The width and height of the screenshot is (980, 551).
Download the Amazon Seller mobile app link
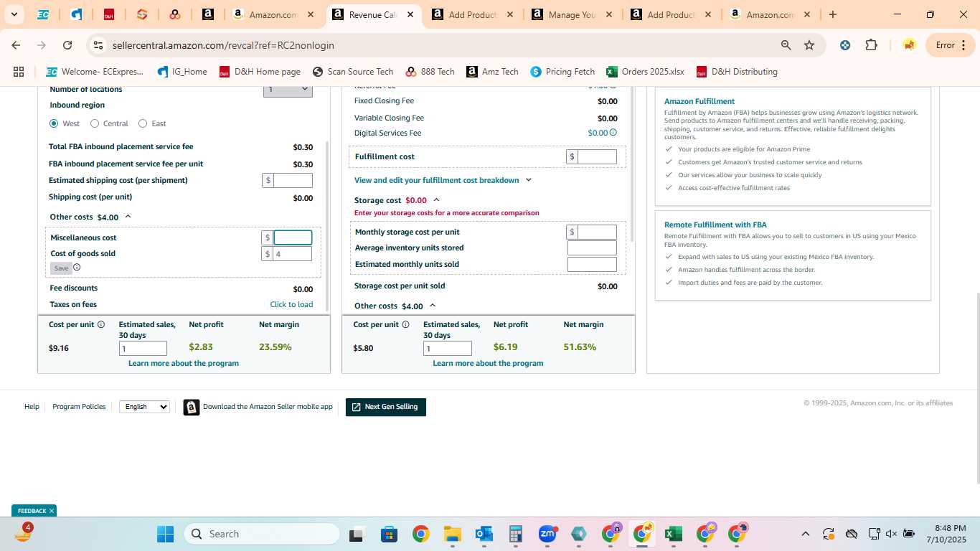(268, 406)
